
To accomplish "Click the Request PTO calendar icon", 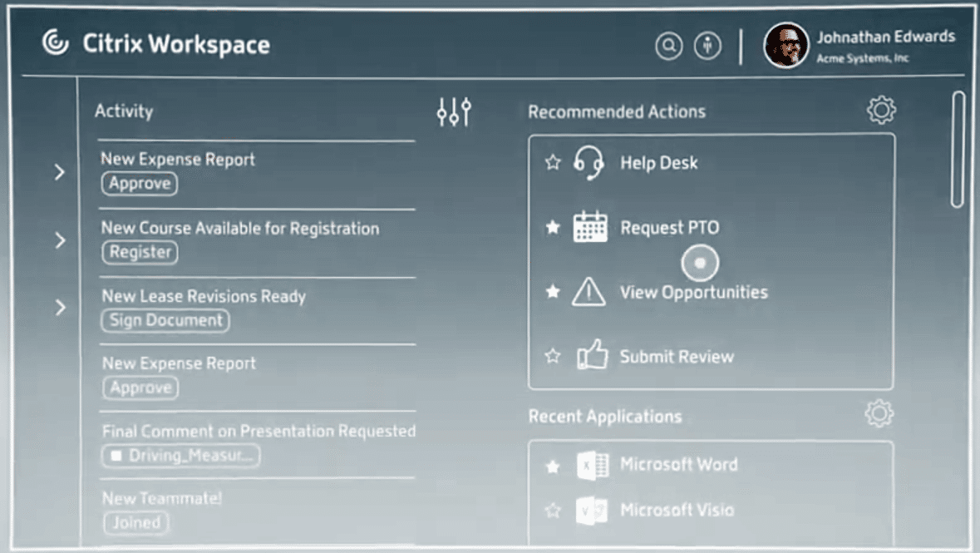I will pyautogui.click(x=590, y=226).
